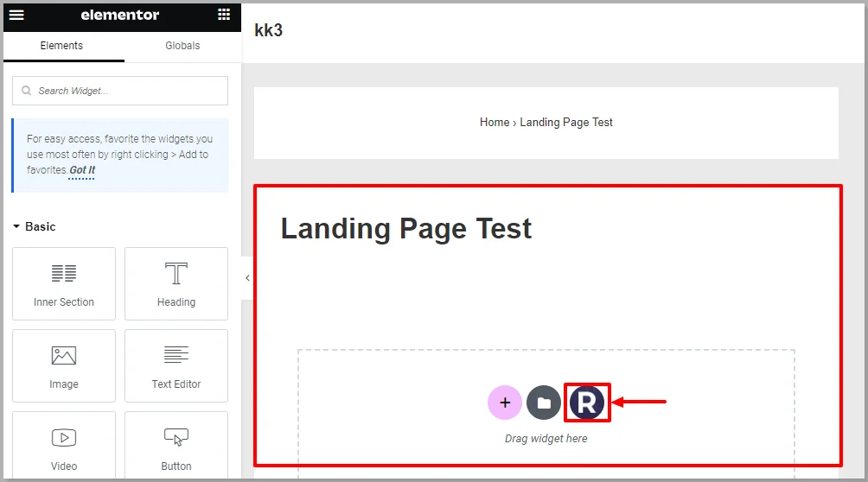Screen dimensions: 868x482
Task: Switch to the Elements tab
Action: tap(61, 46)
